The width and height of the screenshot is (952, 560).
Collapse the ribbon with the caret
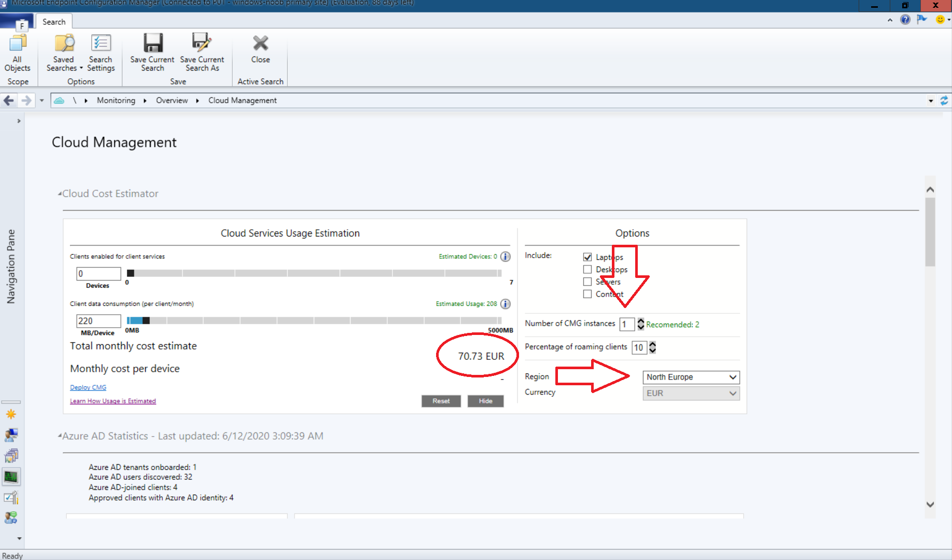coord(890,20)
